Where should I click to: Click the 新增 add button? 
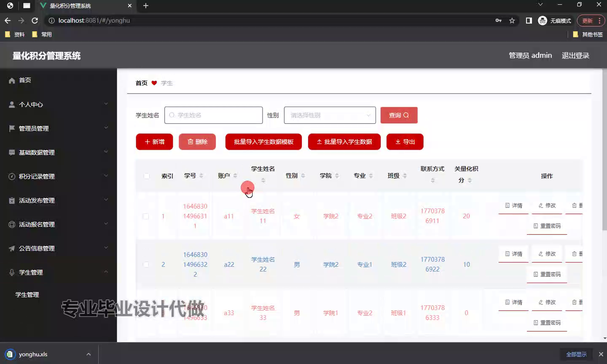(x=154, y=142)
